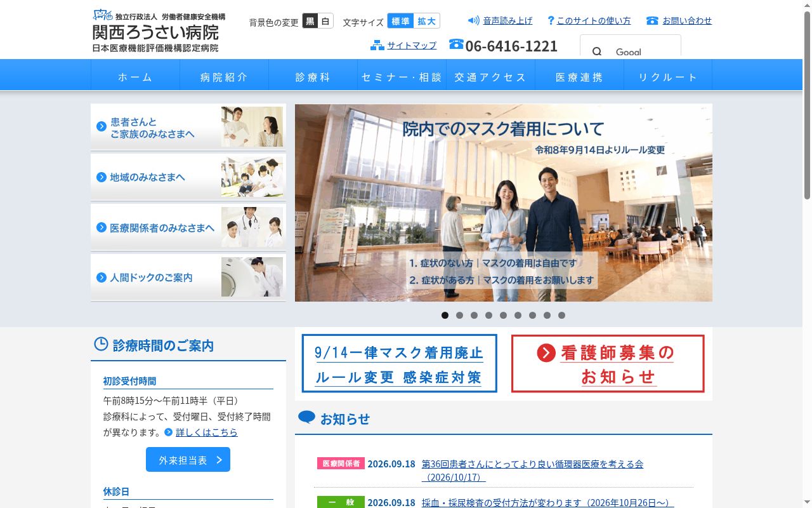
Task: Select the last carousel dot
Action: pos(561,315)
